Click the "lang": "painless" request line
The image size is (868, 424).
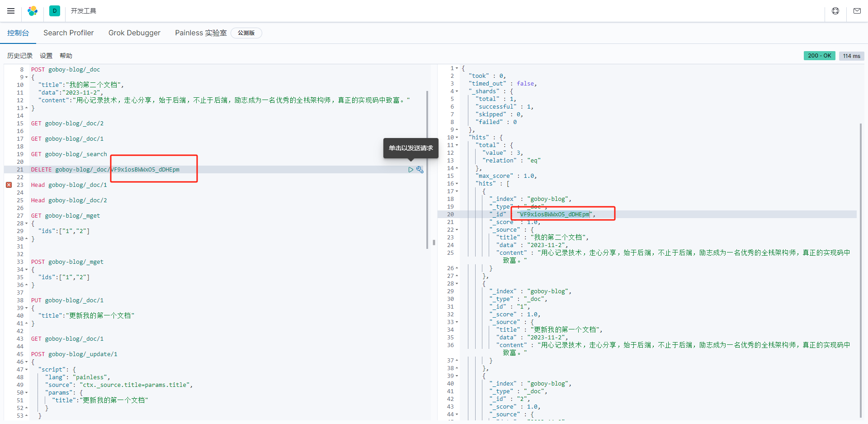point(77,377)
